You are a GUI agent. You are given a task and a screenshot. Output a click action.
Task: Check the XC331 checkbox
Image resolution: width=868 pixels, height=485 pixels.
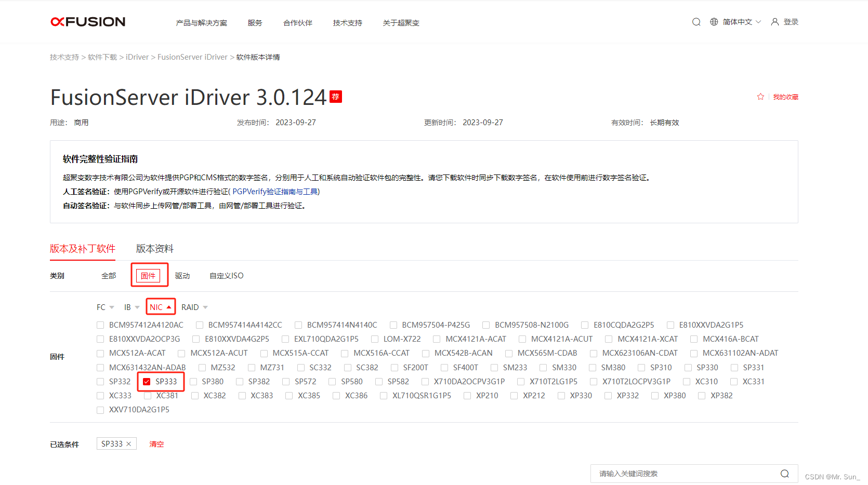734,382
